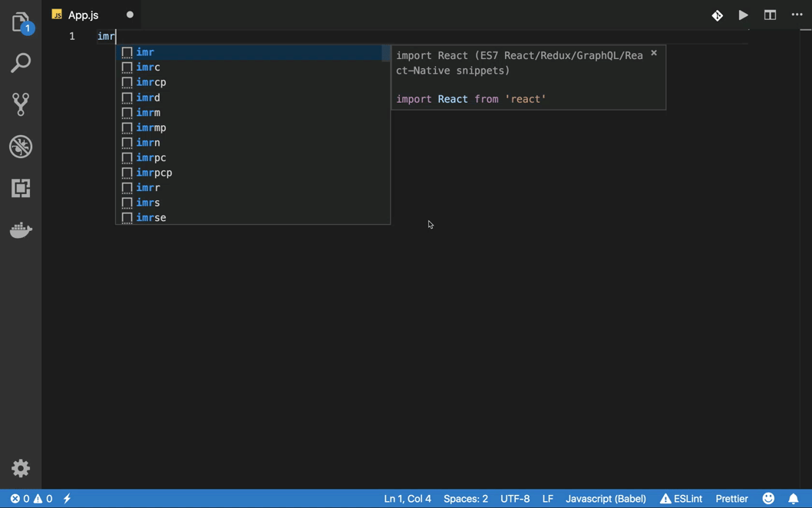Click the Ln 1, Col 4 cursor position
This screenshot has width=812, height=508.
pos(408,499)
